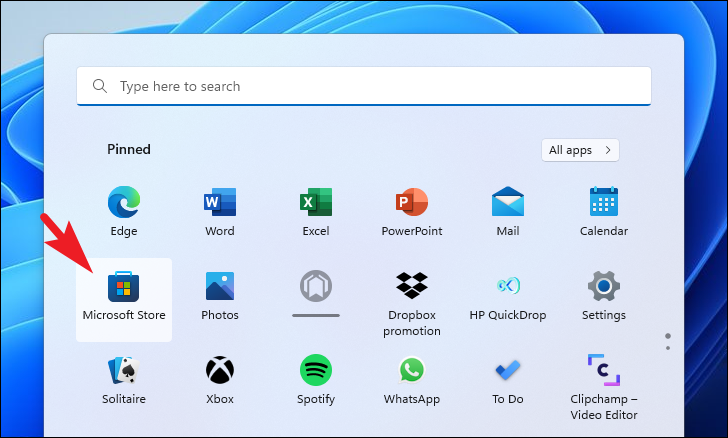Open the Xbox app
The height and width of the screenshot is (438, 728).
click(220, 379)
